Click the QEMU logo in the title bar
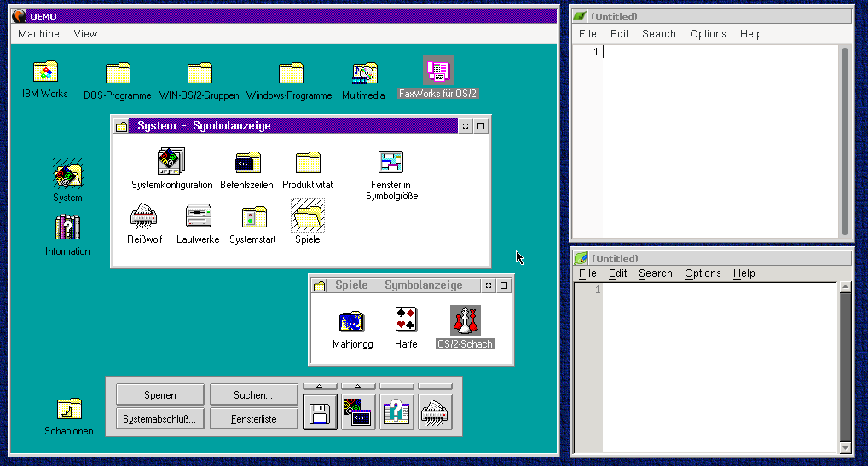Image resolution: width=868 pixels, height=466 pixels. coord(19,16)
